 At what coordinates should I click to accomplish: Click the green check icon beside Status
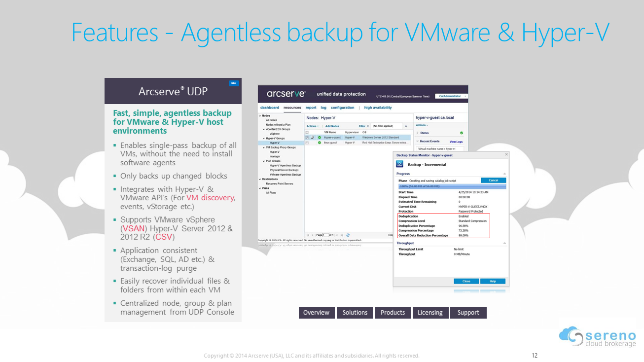click(462, 133)
